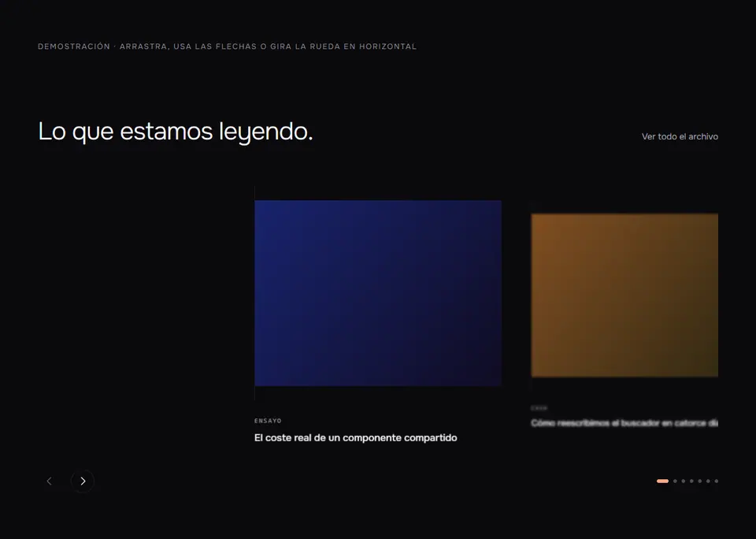Select the active orange pagination indicator

(x=662, y=481)
